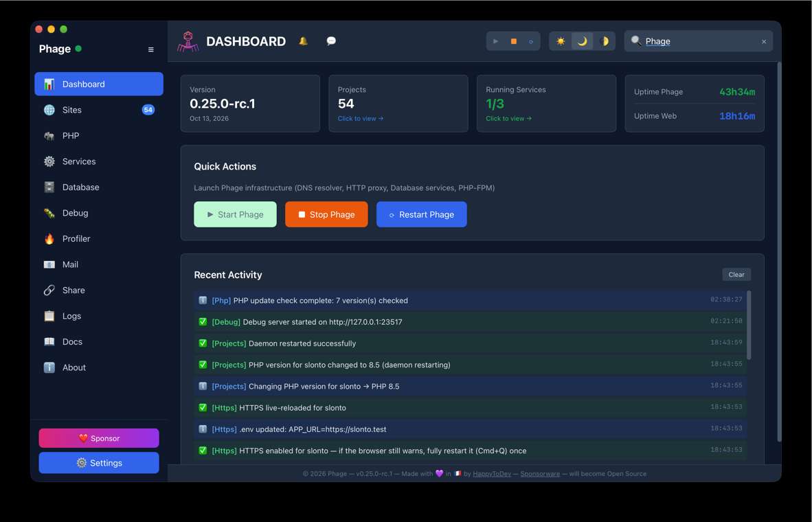Click the orange stop icon in header toolbar
The image size is (812, 522).
pyautogui.click(x=514, y=41)
